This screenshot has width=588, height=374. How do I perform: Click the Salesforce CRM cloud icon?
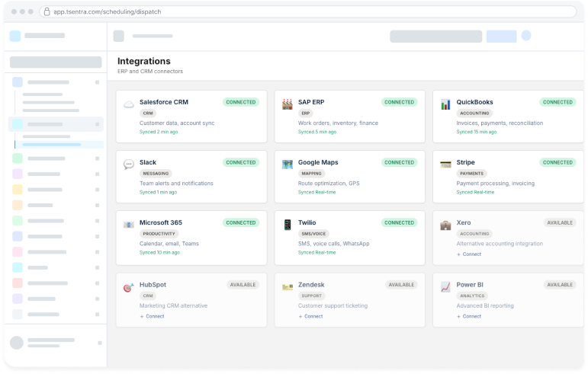point(129,104)
